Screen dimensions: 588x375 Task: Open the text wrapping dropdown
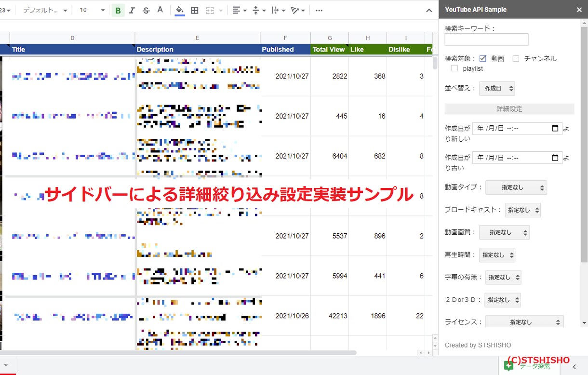278,10
